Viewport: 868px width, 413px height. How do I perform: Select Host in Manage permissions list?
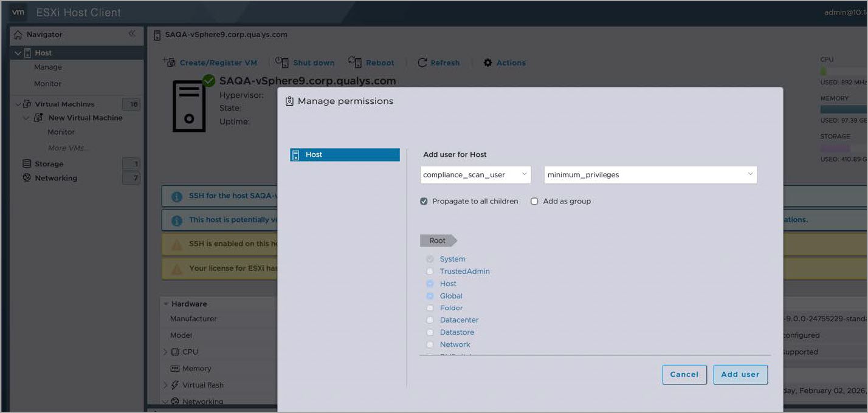pyautogui.click(x=345, y=155)
